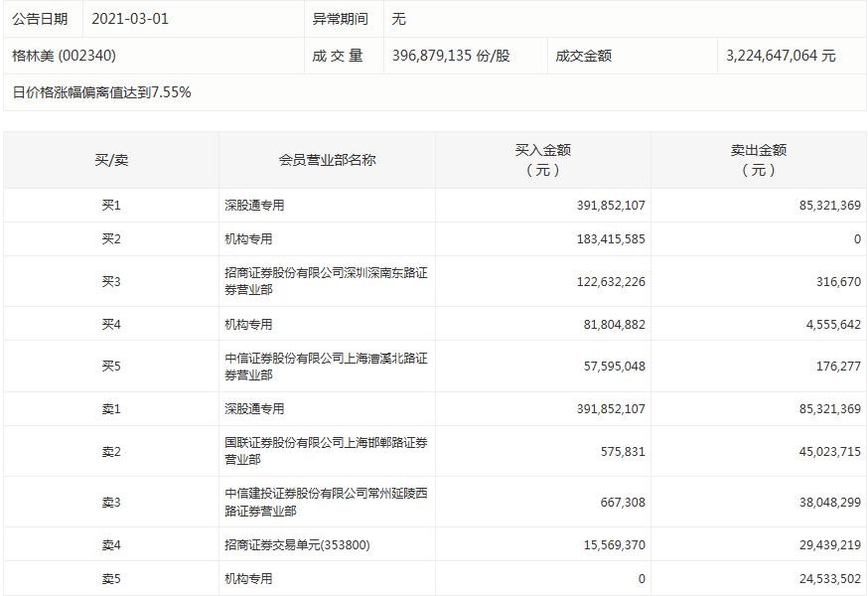Image resolution: width=868 pixels, height=596 pixels.
Task: Select the 买5 row label
Action: [111, 367]
